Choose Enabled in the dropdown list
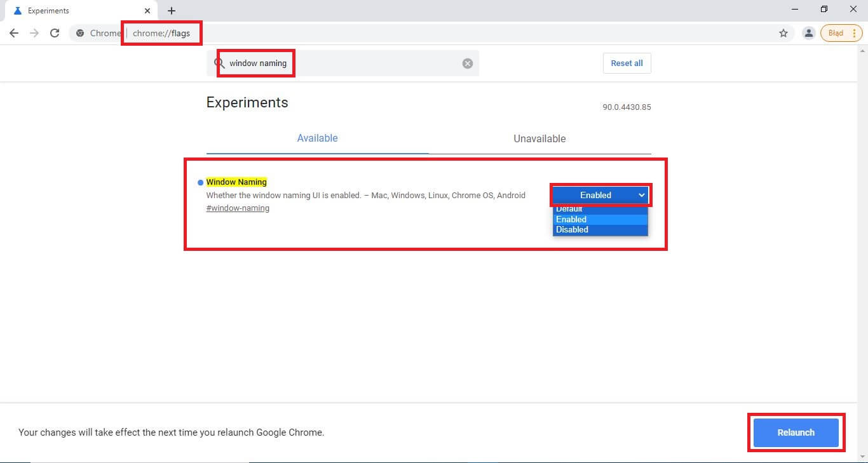 [600, 219]
